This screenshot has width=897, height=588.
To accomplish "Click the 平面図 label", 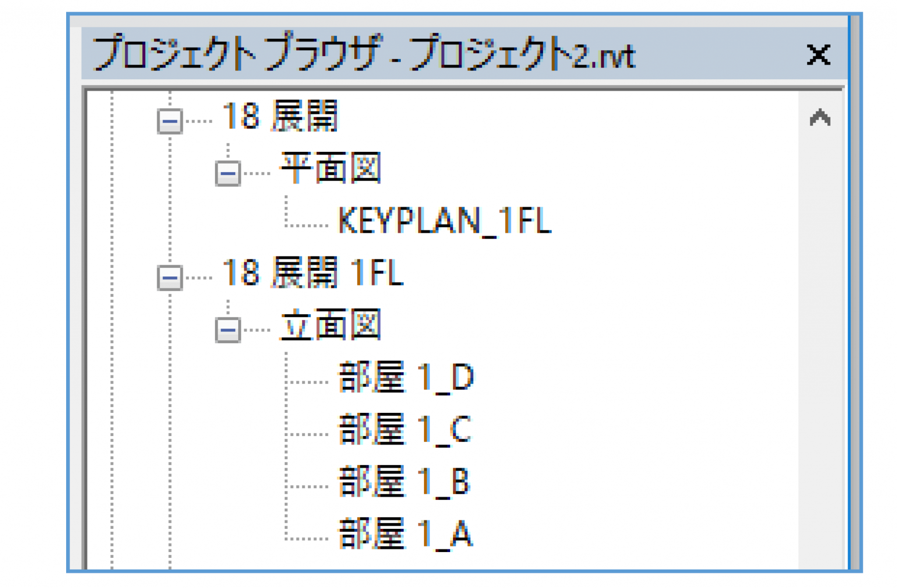I will pos(331,168).
